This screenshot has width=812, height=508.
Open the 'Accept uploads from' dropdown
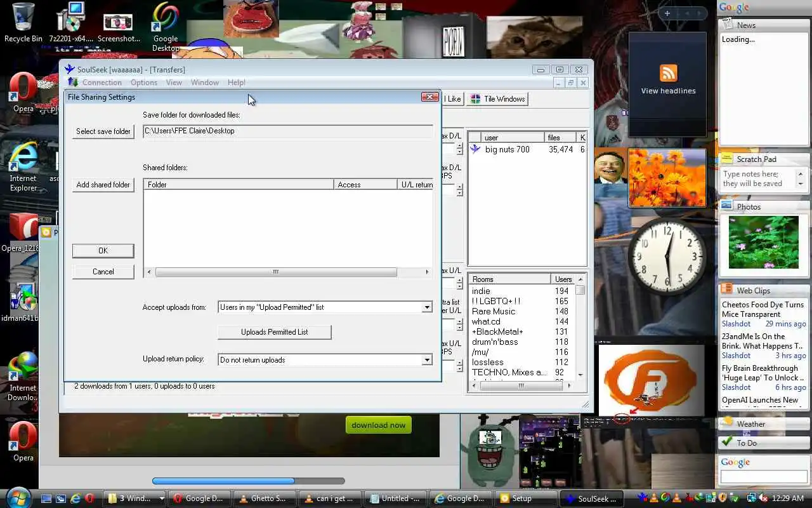[x=426, y=307]
